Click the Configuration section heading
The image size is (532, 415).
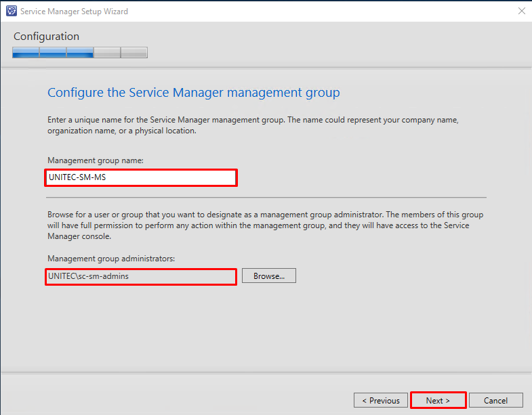coord(47,37)
